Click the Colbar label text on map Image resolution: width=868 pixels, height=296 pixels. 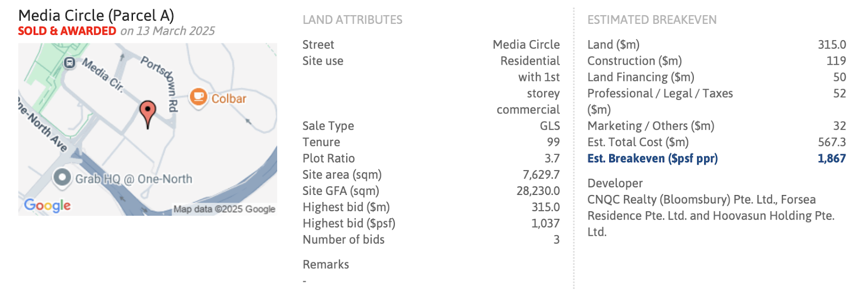[x=229, y=99]
